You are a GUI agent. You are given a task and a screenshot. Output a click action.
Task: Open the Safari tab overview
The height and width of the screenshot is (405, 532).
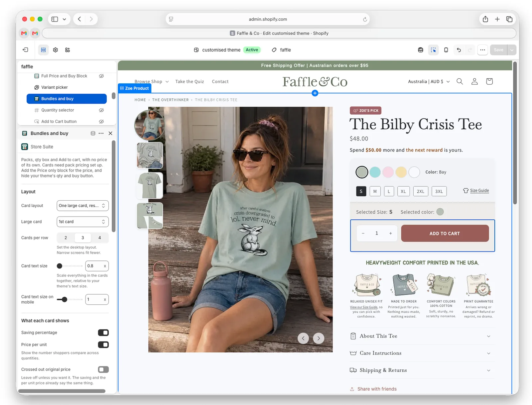click(x=509, y=19)
